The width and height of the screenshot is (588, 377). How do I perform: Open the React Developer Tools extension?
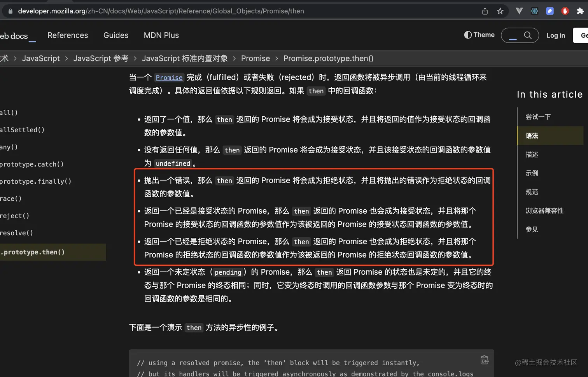coord(534,11)
